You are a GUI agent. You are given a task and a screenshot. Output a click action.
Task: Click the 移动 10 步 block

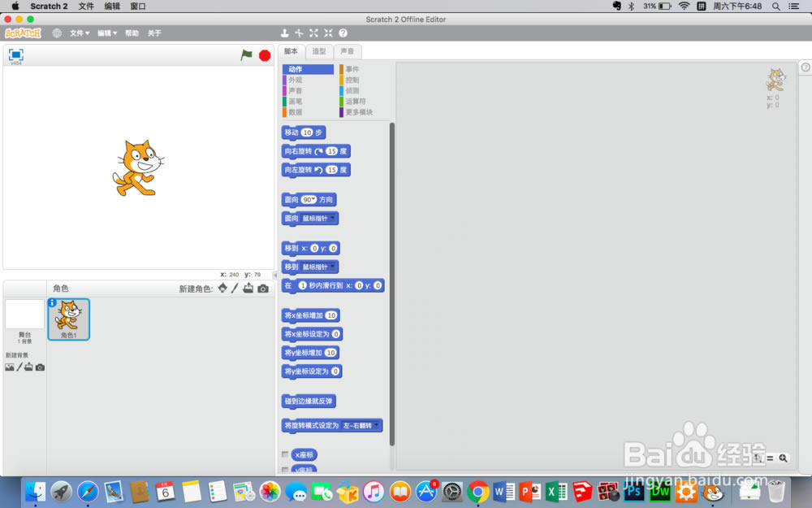(304, 132)
